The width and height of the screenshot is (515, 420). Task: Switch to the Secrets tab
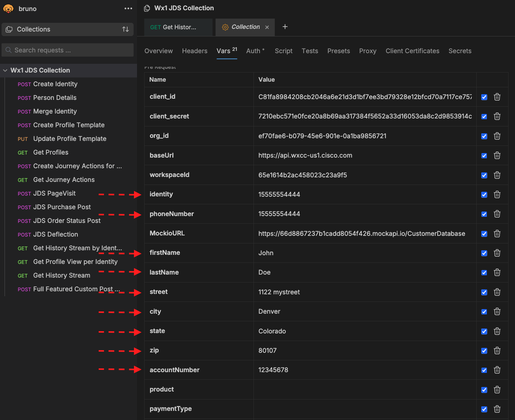(460, 51)
